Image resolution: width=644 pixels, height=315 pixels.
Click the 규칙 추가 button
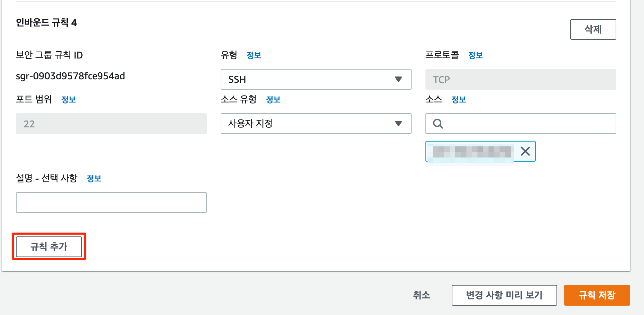coord(49,246)
